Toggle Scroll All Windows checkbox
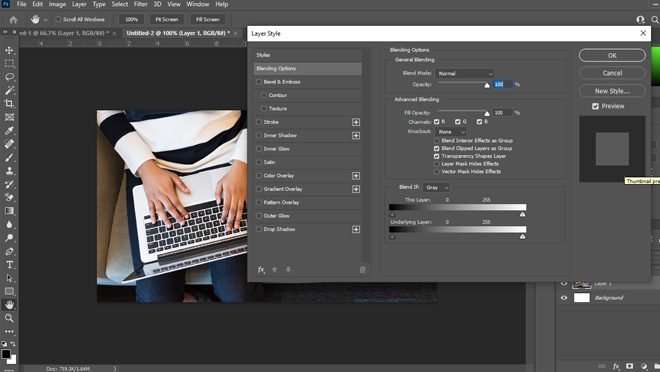This screenshot has height=372, width=660. (x=59, y=19)
